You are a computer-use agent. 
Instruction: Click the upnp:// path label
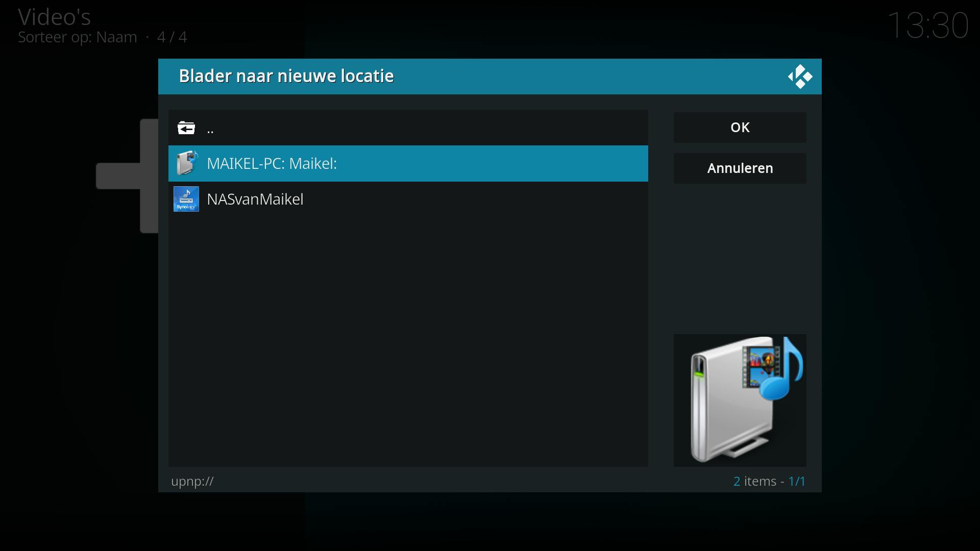pos(192,481)
